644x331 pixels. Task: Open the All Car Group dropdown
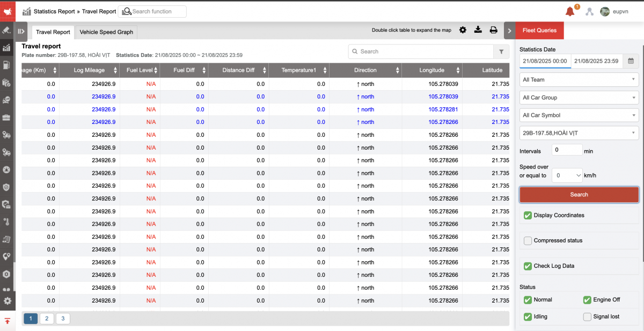(579, 98)
